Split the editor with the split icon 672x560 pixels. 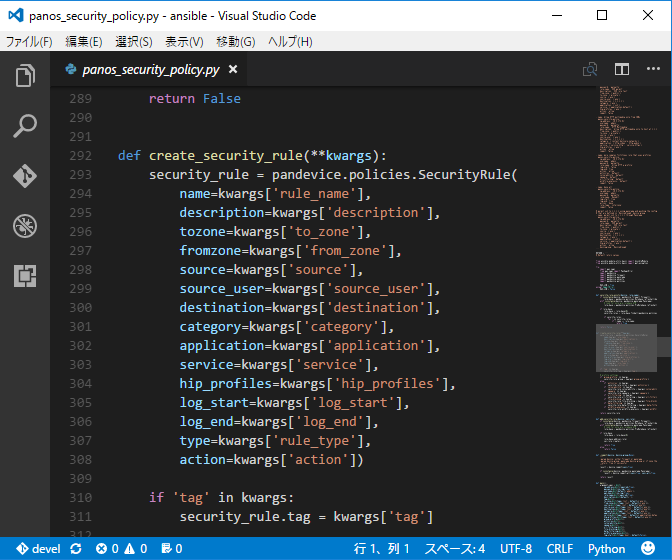(622, 70)
